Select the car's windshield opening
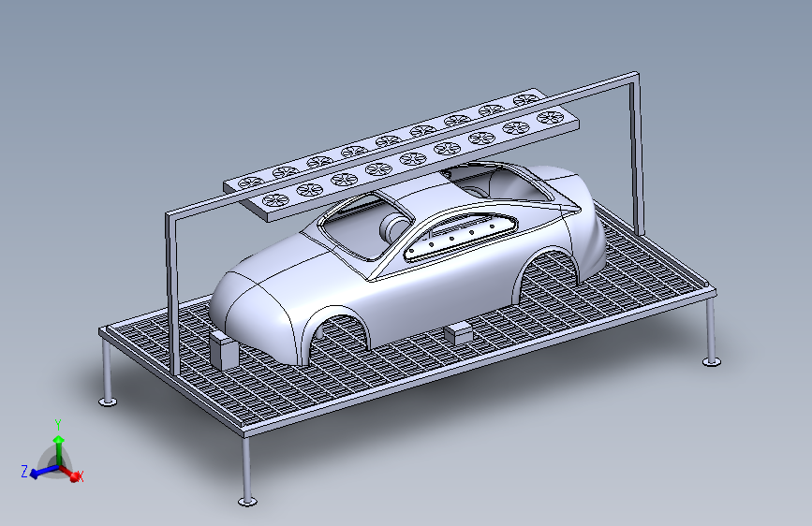Image resolution: width=812 pixels, height=526 pixels. point(365,226)
